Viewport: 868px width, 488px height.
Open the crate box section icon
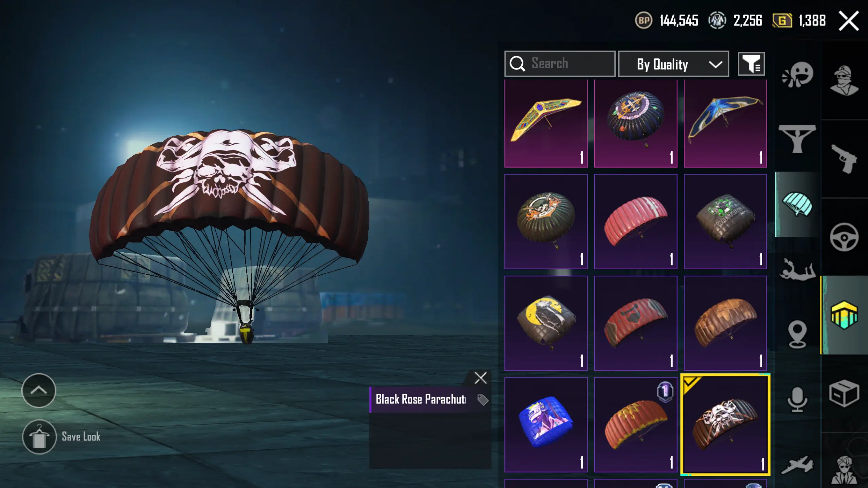tap(844, 393)
